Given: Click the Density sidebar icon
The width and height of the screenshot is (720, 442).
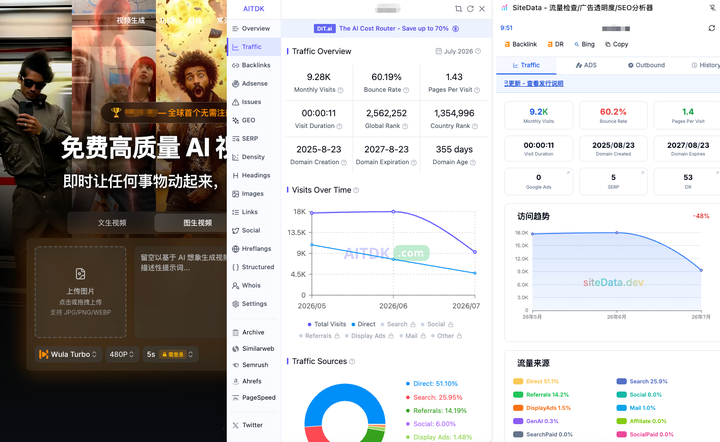Looking at the screenshot, I should 236,157.
